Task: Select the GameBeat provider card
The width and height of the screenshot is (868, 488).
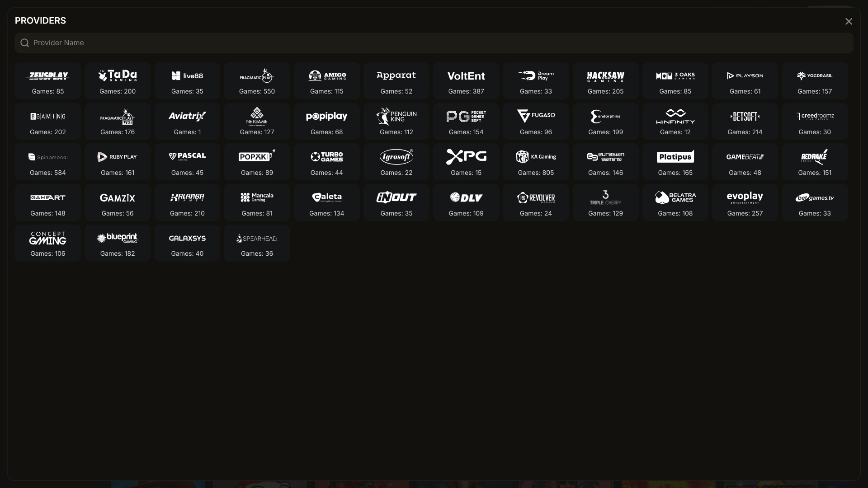Action: [745, 162]
